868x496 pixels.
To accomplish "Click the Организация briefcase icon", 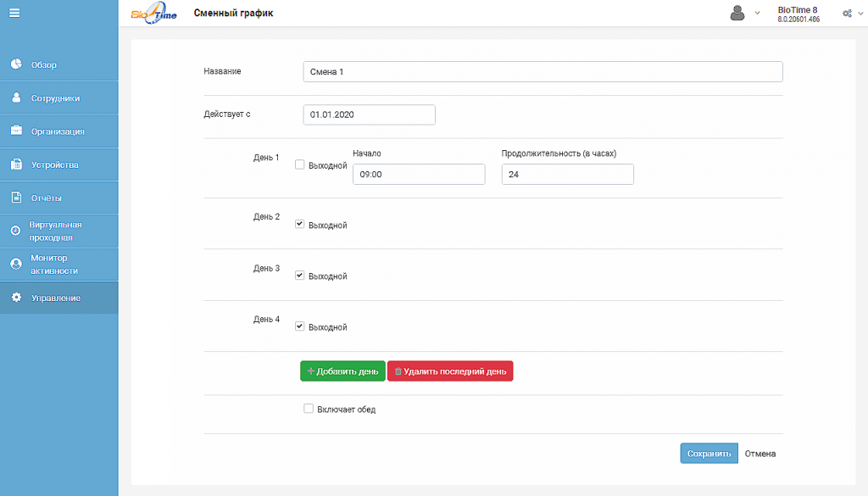I will pyautogui.click(x=16, y=131).
